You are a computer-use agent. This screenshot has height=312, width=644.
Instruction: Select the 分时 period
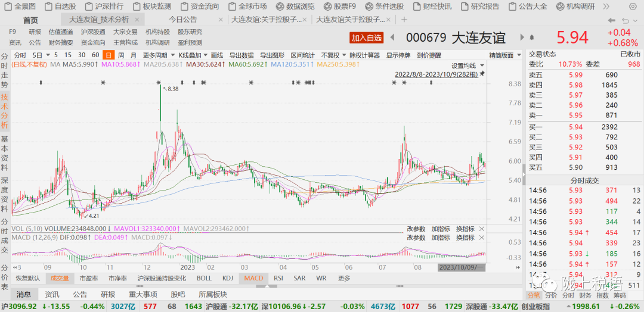(20, 55)
